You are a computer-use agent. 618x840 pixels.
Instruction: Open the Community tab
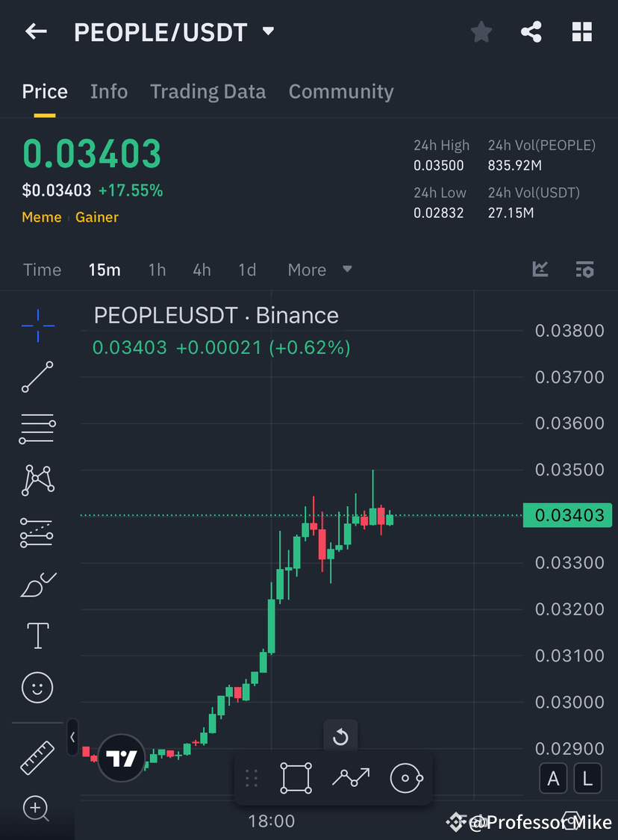tap(341, 91)
